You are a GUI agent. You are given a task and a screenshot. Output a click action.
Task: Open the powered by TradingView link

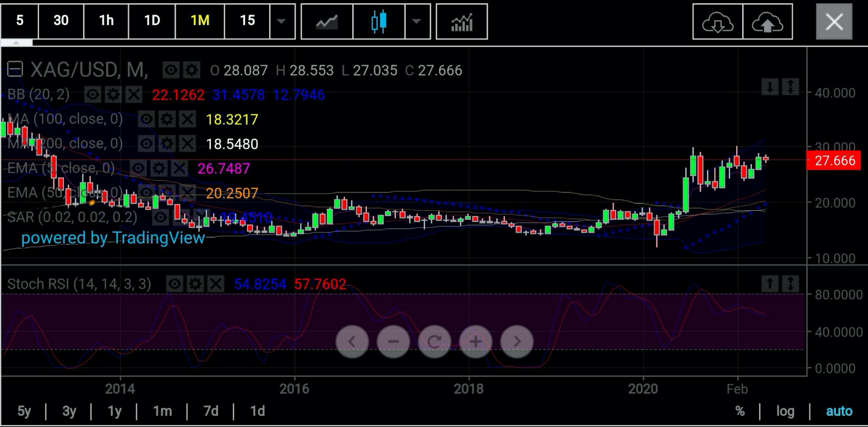[113, 238]
